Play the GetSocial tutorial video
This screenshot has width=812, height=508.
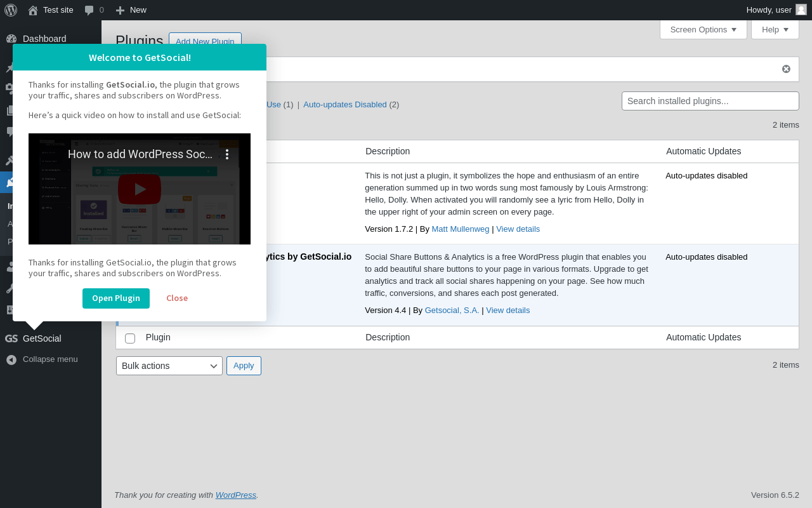pyautogui.click(x=140, y=189)
